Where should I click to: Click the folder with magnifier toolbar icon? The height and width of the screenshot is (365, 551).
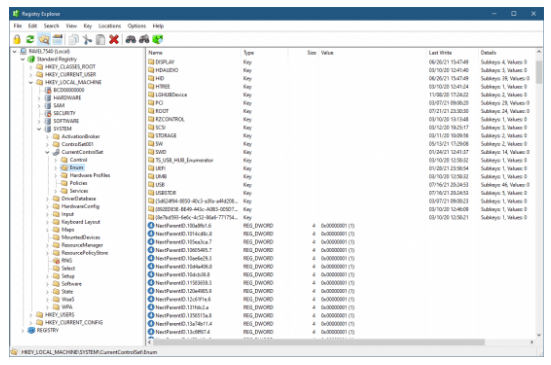click(x=44, y=39)
